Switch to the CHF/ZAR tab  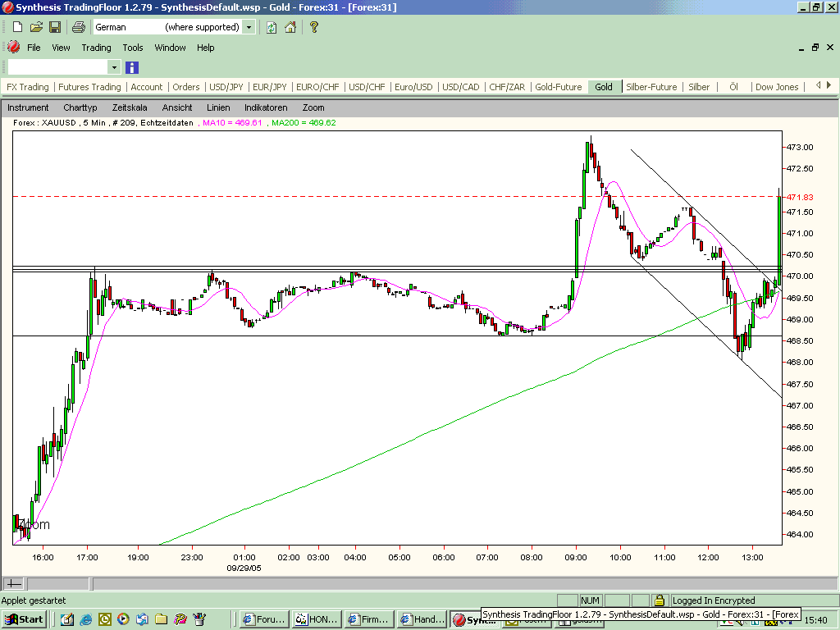point(507,87)
